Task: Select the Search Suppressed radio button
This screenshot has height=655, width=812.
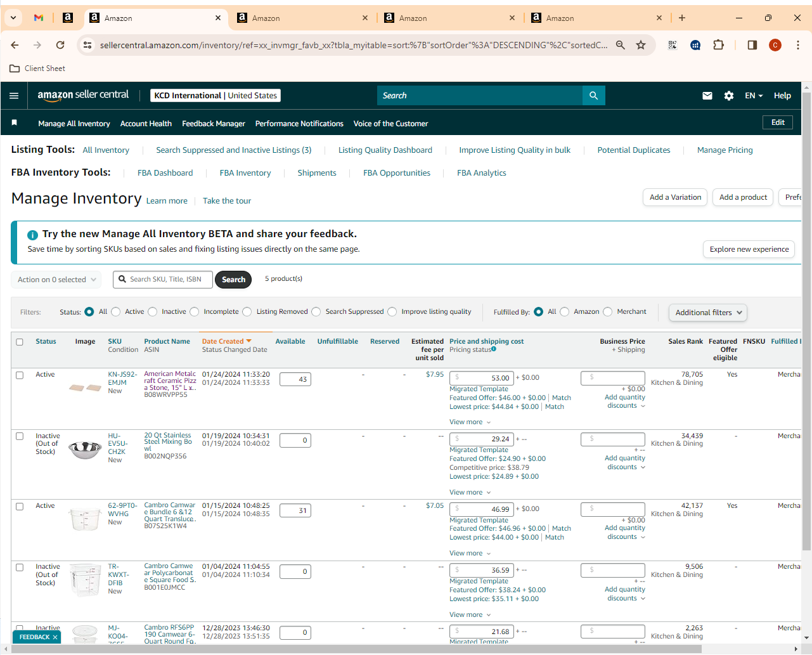Action: point(316,312)
